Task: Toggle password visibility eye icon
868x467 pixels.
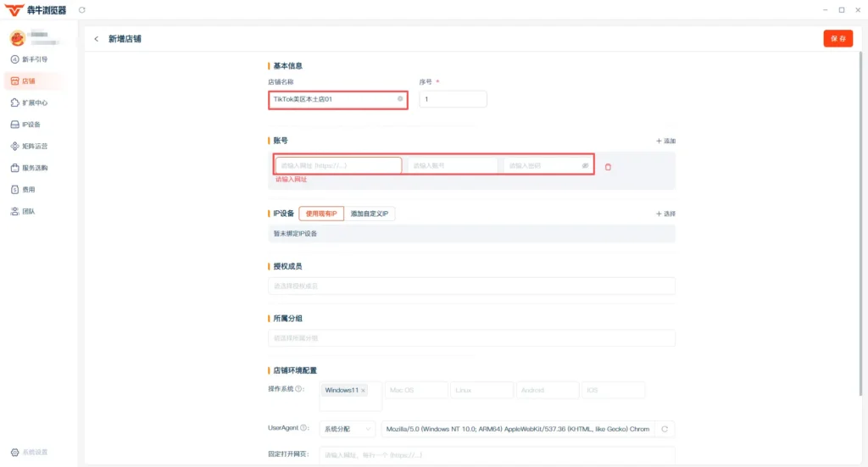Action: 585,165
